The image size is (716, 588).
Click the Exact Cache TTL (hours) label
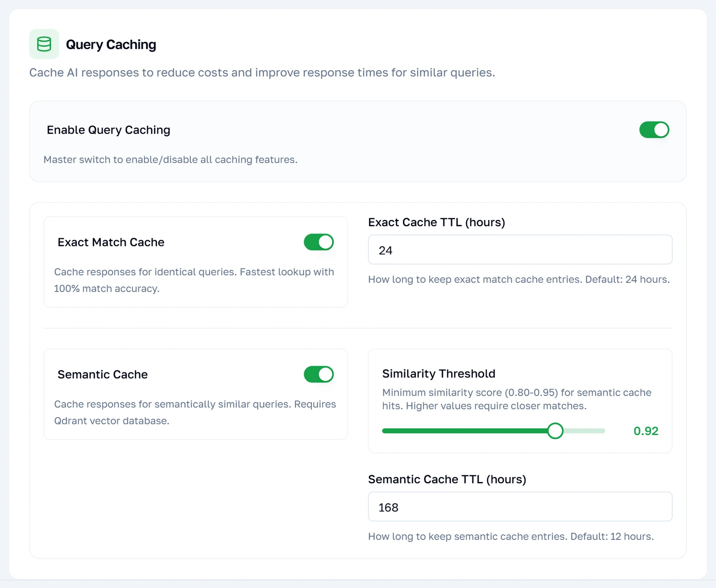[x=436, y=222]
